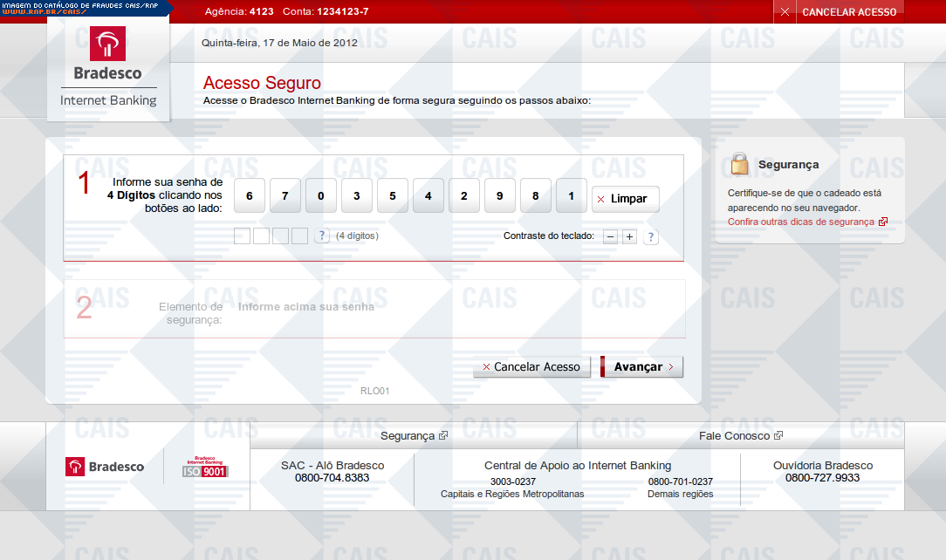Click the padlock Segurança icon
Screen dimensions: 946x560
pyautogui.click(x=740, y=164)
